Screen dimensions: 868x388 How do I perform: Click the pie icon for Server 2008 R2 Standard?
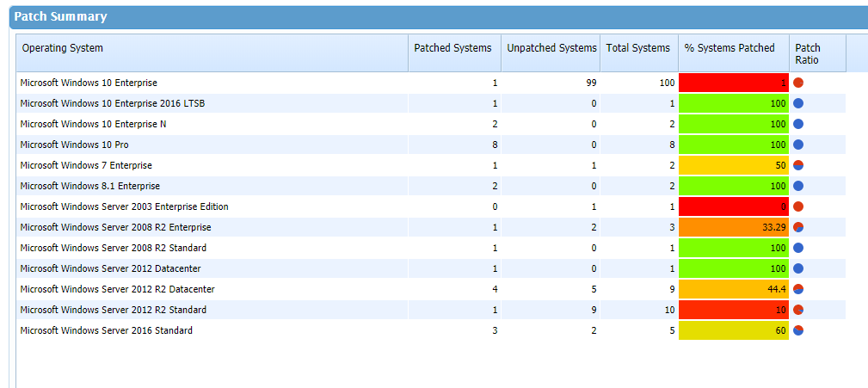pyautogui.click(x=798, y=248)
